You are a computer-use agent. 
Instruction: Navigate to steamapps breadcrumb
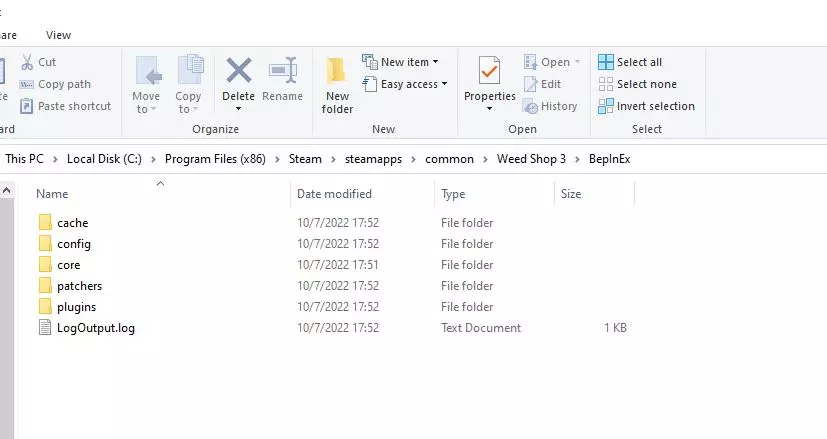coord(373,159)
